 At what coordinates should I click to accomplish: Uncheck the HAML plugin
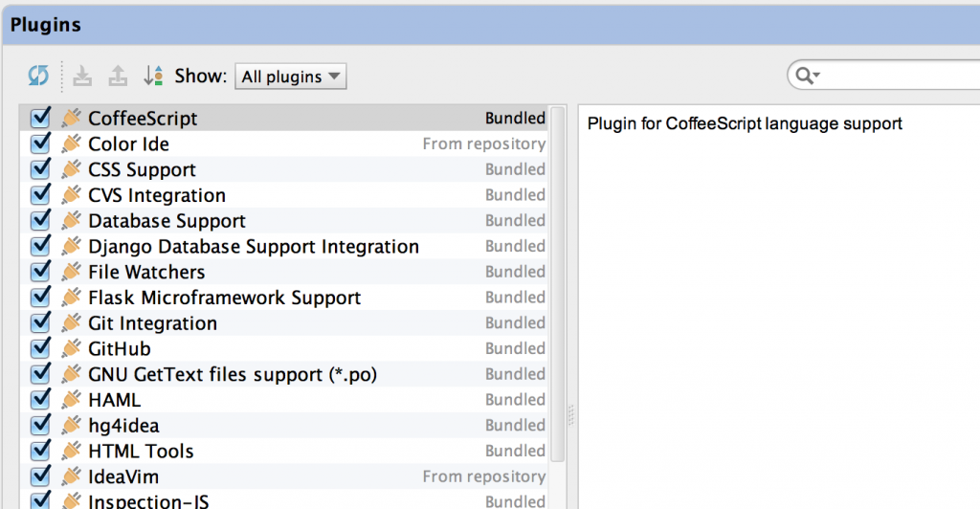tap(40, 399)
